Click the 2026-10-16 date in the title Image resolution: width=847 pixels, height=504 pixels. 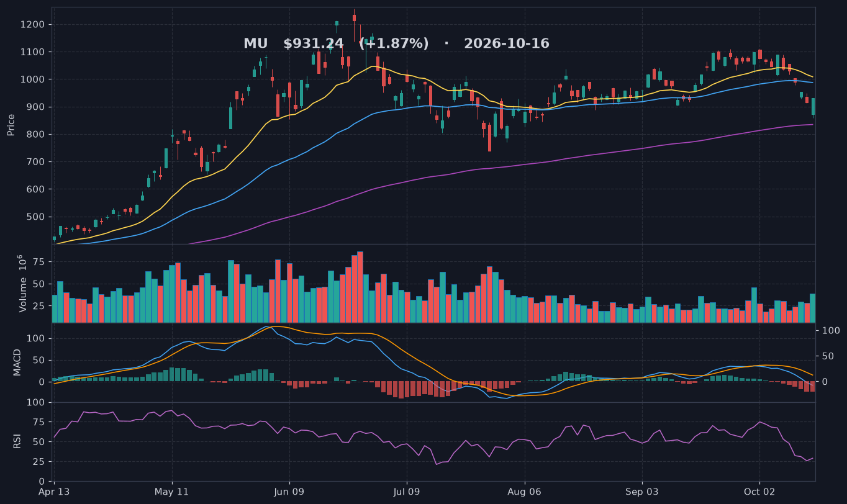(507, 44)
